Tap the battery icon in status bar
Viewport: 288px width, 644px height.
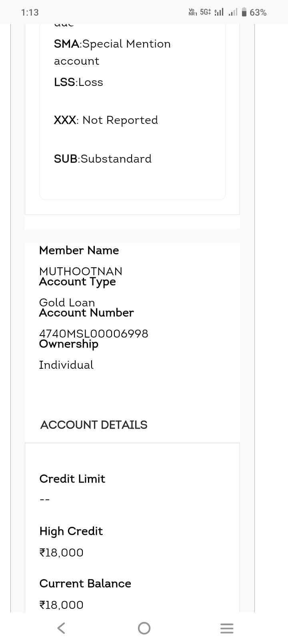click(x=244, y=12)
